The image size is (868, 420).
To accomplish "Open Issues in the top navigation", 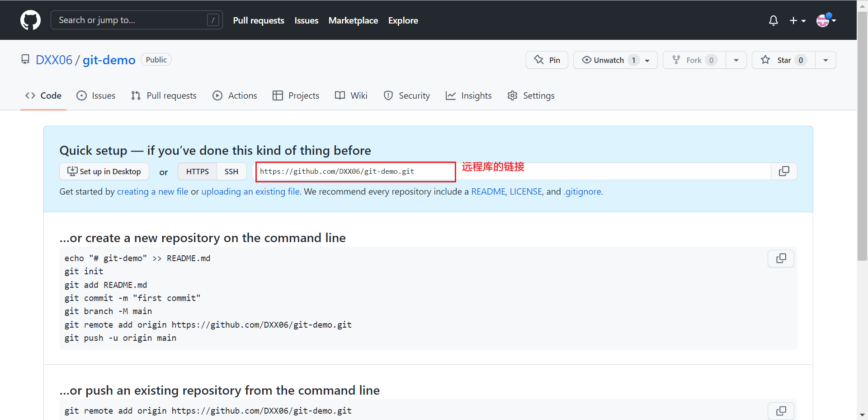I will 307,20.
